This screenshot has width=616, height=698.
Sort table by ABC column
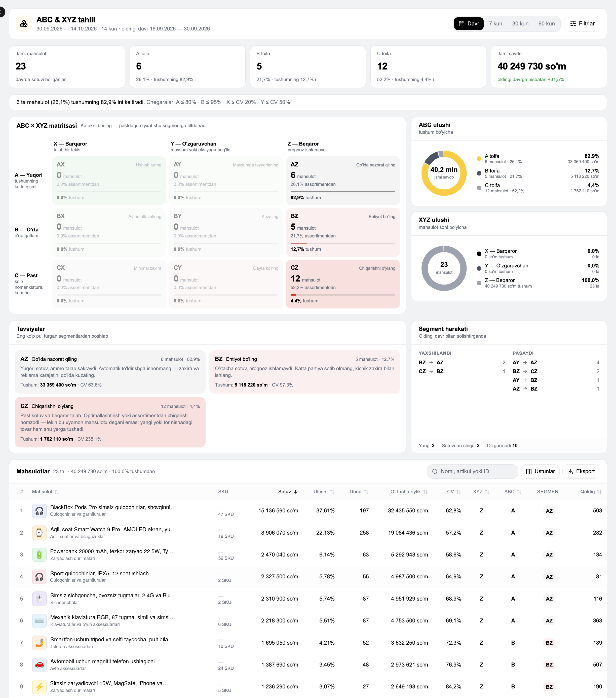point(513,492)
